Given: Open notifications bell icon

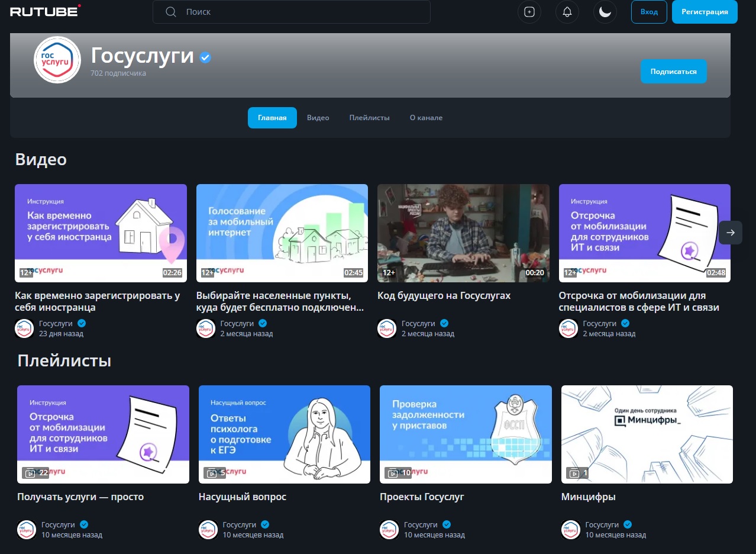Looking at the screenshot, I should click(x=567, y=12).
